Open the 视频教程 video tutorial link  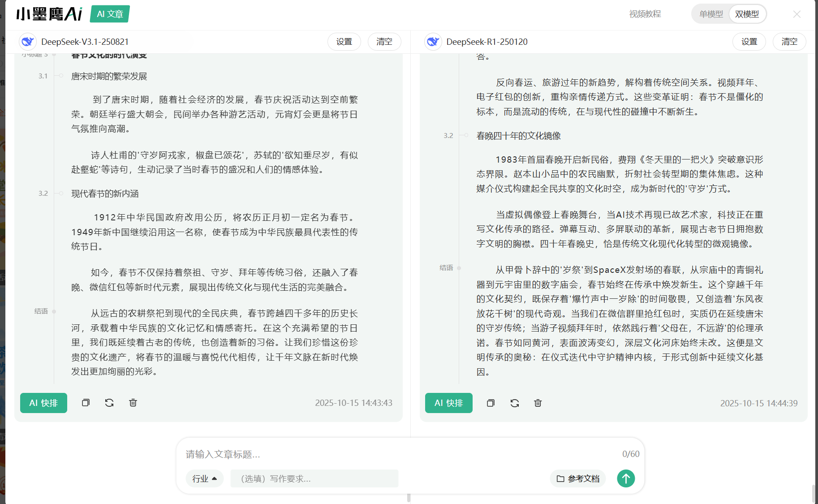pyautogui.click(x=645, y=14)
